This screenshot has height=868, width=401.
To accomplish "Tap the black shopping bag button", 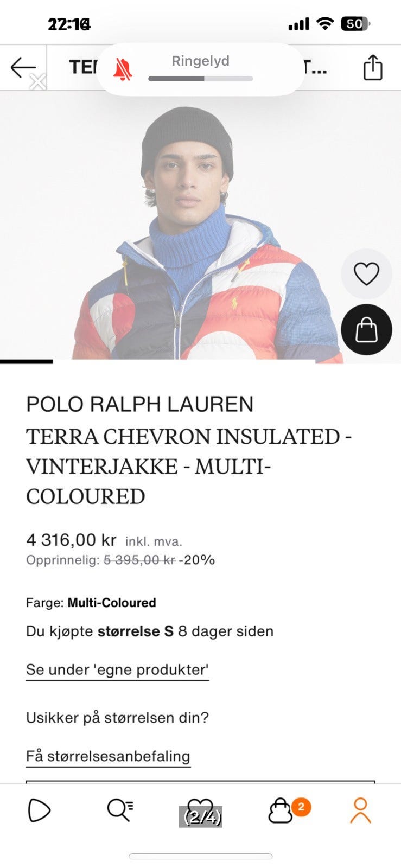I will click(366, 330).
